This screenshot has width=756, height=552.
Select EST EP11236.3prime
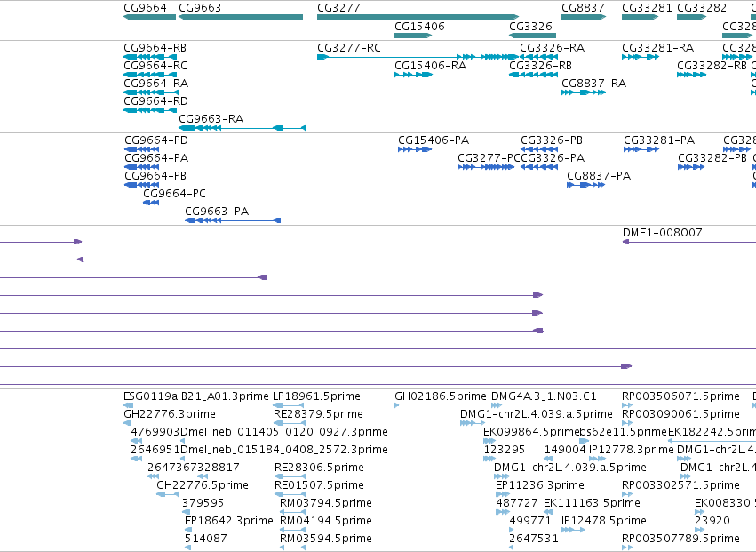(x=539, y=485)
